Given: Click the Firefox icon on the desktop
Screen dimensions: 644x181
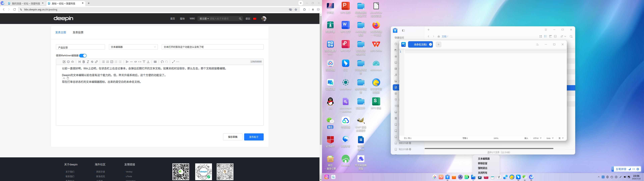Looking at the screenshot, I should 376,25.
